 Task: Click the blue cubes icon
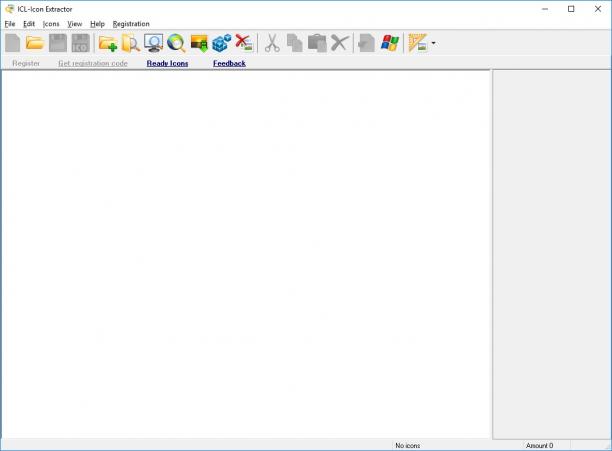[x=222, y=43]
